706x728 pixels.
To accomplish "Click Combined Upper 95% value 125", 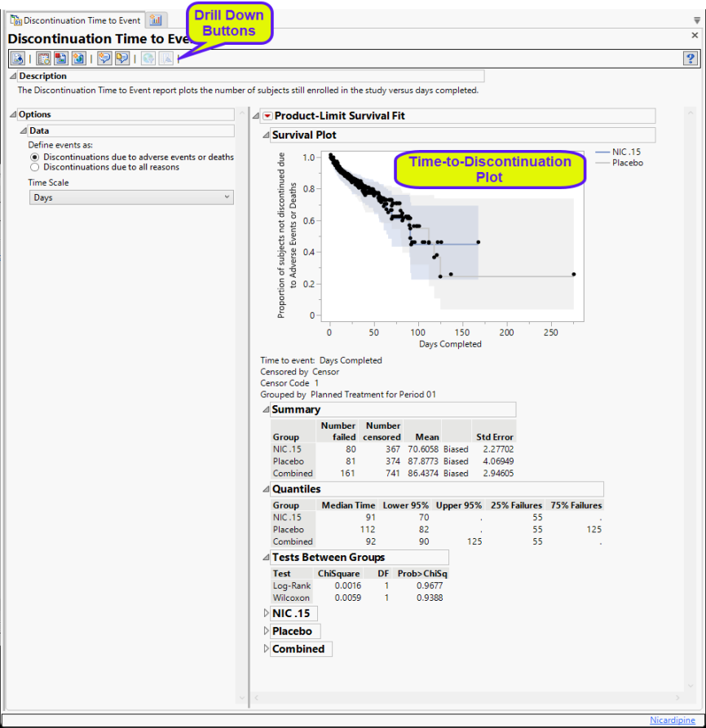I will point(474,541).
